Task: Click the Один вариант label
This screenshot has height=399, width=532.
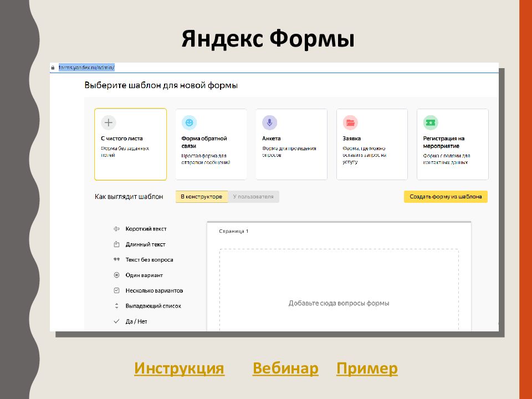Action: 144,275
